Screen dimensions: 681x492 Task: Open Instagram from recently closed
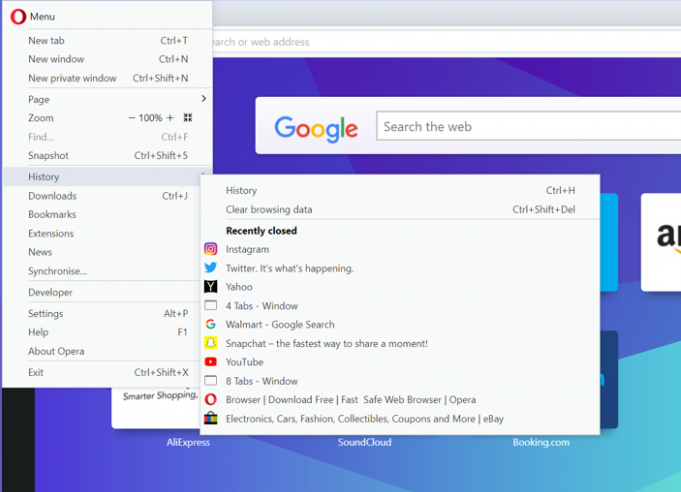click(x=247, y=249)
